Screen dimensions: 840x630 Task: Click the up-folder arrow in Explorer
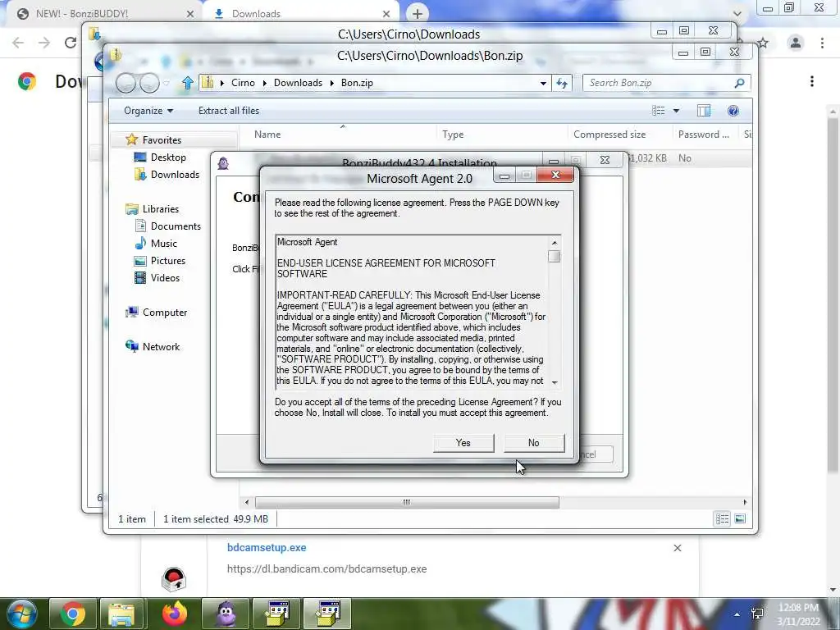pos(188,83)
